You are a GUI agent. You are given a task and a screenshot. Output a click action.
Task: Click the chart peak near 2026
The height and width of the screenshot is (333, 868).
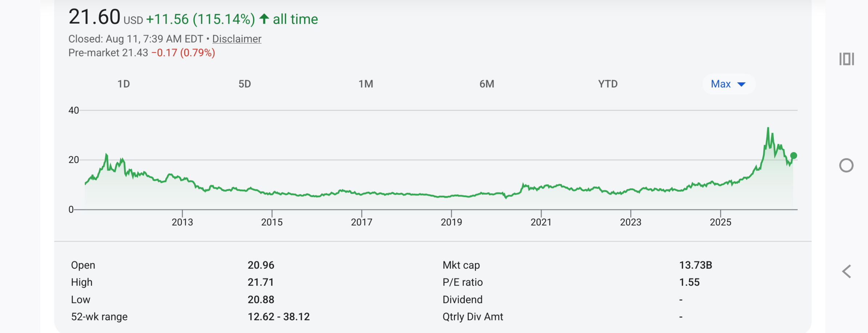[768, 128]
